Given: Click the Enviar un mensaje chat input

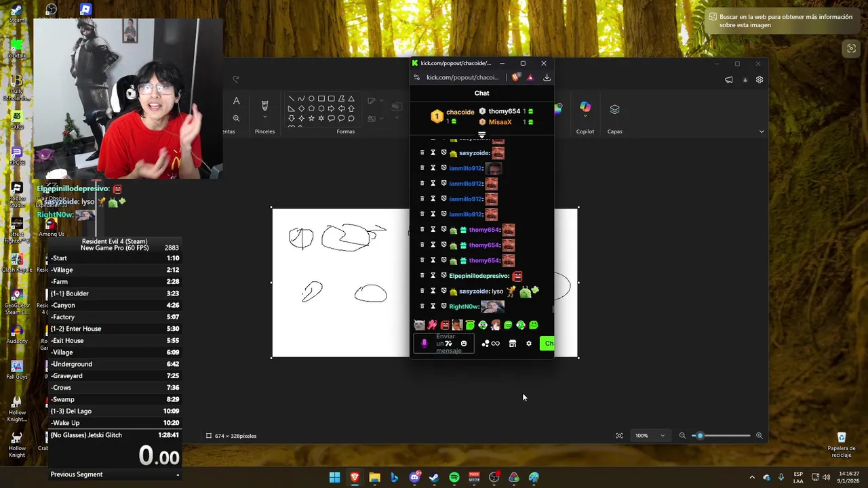Looking at the screenshot, I should [446, 344].
